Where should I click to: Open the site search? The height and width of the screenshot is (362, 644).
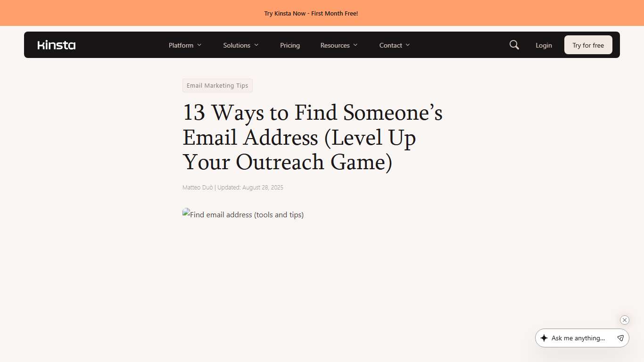click(x=514, y=45)
